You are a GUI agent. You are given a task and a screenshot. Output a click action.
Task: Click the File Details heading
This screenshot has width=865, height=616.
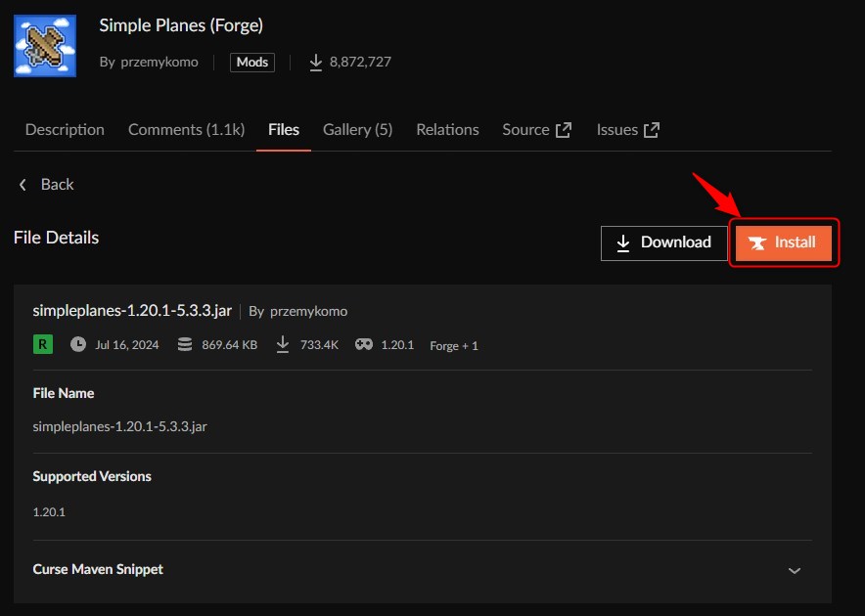click(57, 238)
